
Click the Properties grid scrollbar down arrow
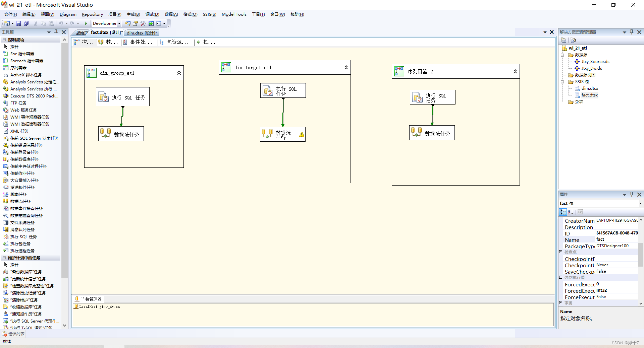point(641,303)
